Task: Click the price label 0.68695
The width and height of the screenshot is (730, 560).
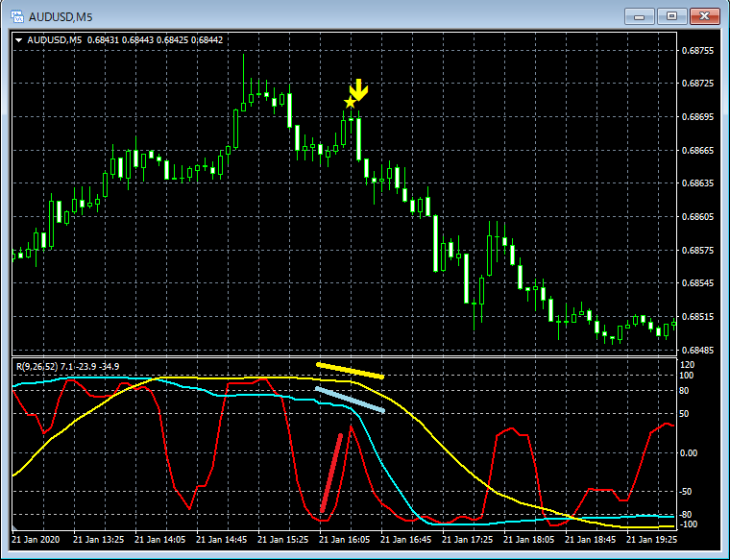Action: 697,117
